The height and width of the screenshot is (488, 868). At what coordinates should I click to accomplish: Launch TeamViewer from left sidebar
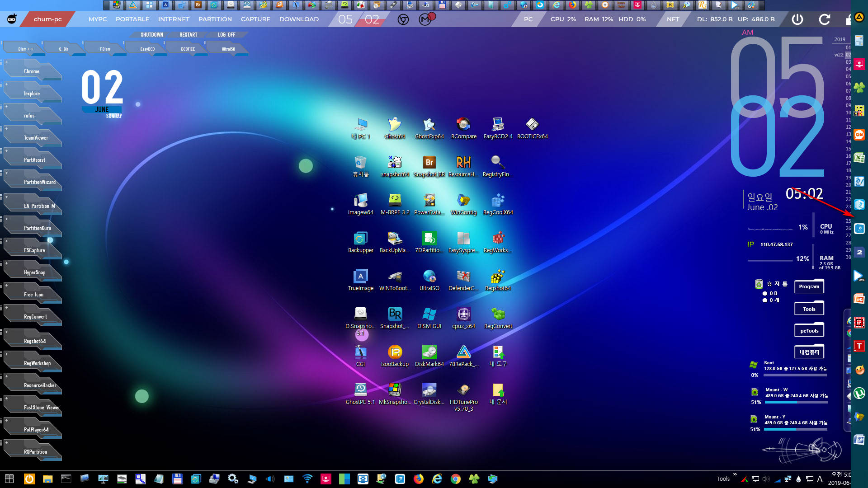point(33,137)
